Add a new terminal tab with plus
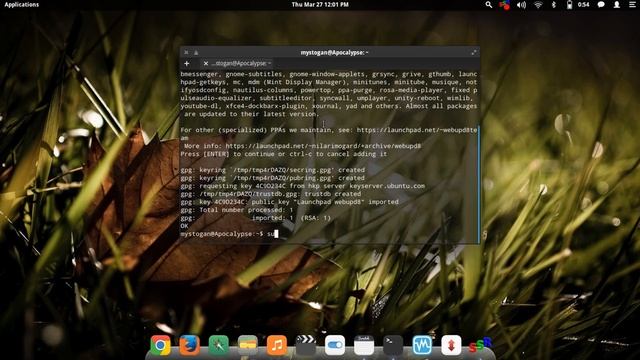Screen dimensions: 640x360 [187, 63]
